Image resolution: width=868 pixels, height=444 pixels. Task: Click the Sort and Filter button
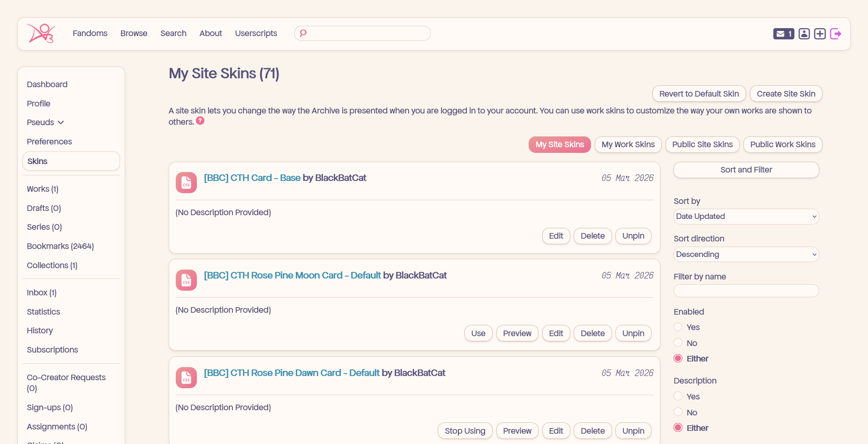coord(746,170)
